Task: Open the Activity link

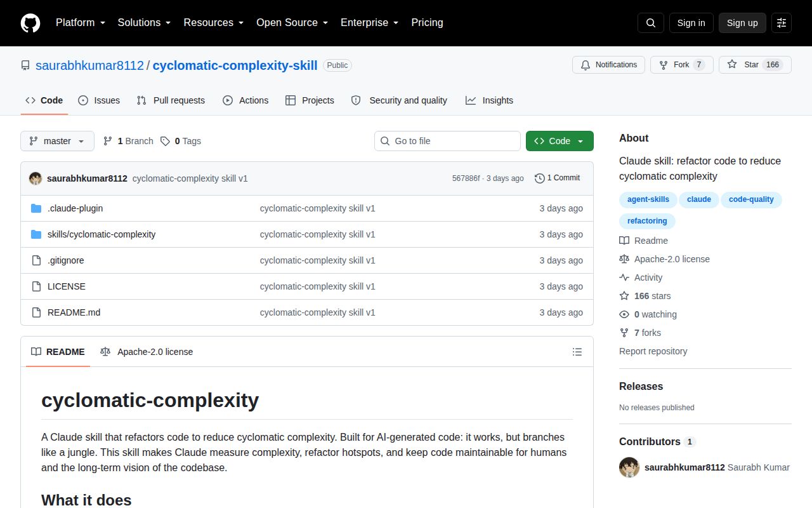Action: tap(641, 277)
